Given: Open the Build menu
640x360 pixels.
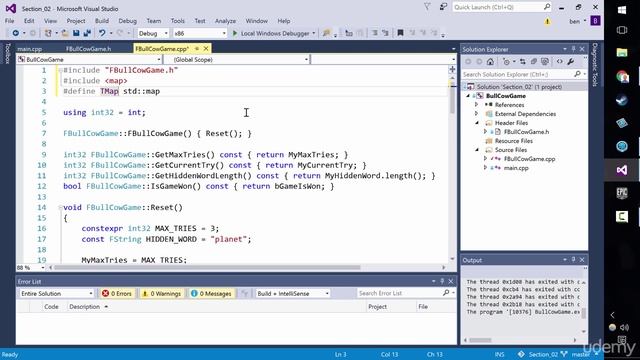Looking at the screenshot, I should pyautogui.click(x=102, y=21).
